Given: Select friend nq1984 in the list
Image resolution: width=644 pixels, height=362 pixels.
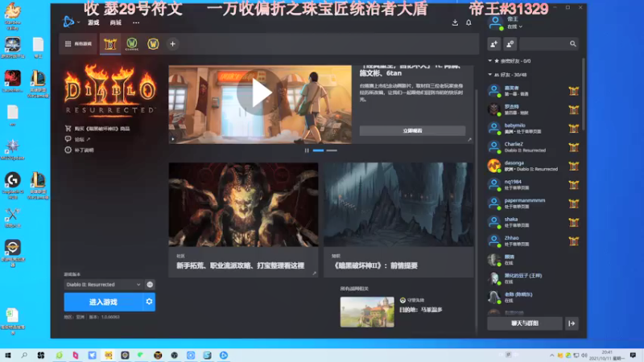Looking at the screenshot, I should (532, 185).
